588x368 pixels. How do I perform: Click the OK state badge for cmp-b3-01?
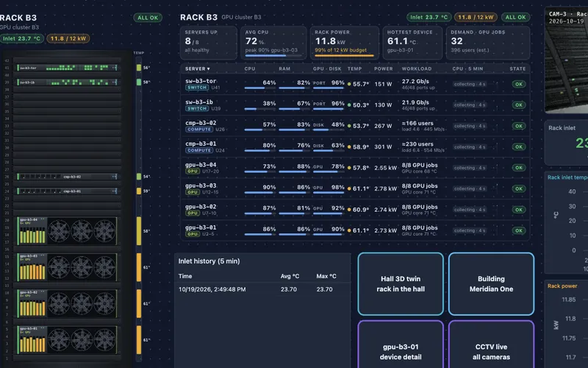coord(519,146)
